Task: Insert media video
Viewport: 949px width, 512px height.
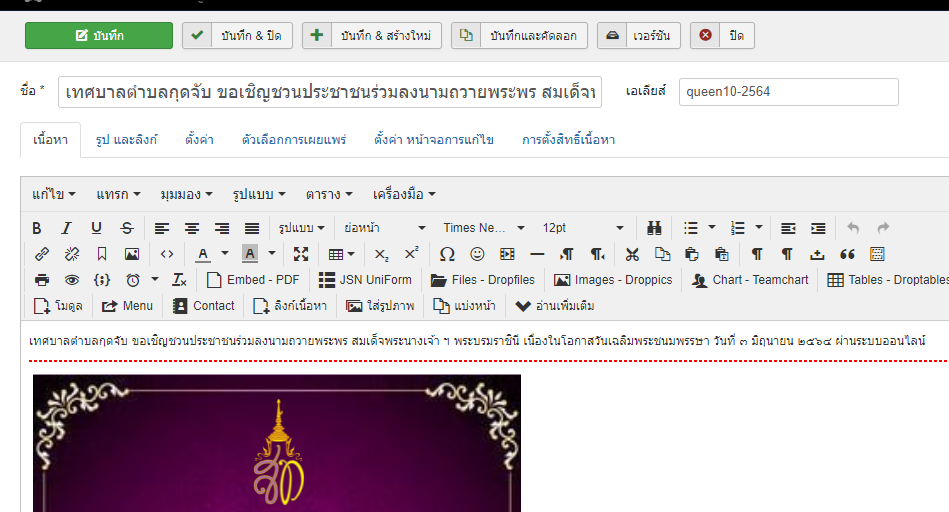Action: (x=507, y=254)
